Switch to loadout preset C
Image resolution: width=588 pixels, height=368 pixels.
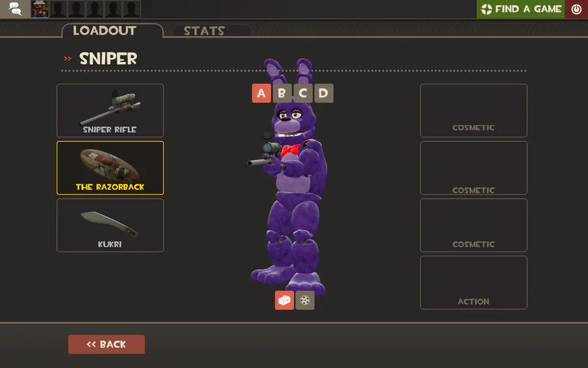pyautogui.click(x=303, y=93)
